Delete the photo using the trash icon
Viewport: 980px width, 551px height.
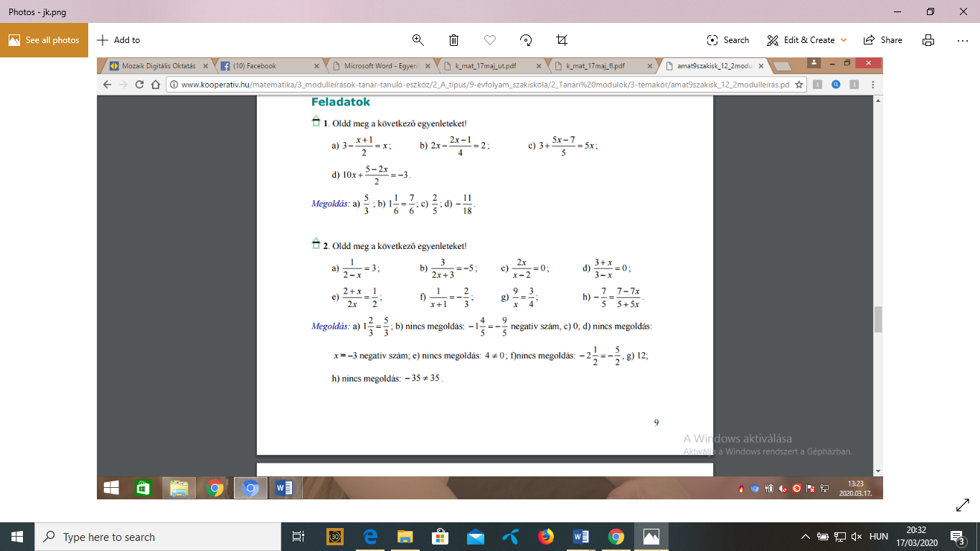(x=453, y=40)
